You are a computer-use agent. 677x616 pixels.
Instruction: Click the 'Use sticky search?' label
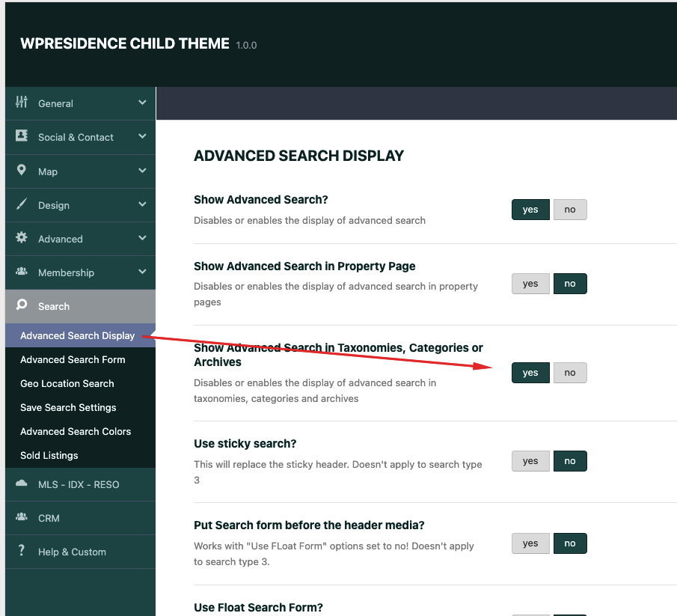coord(245,444)
